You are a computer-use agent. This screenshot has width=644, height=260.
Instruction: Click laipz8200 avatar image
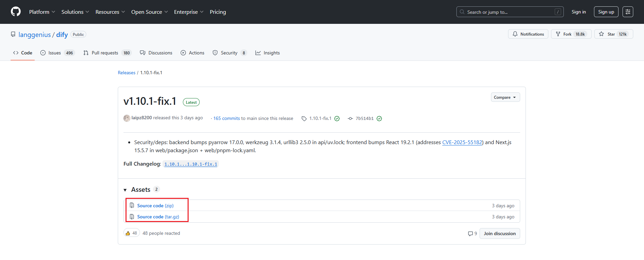[127, 118]
